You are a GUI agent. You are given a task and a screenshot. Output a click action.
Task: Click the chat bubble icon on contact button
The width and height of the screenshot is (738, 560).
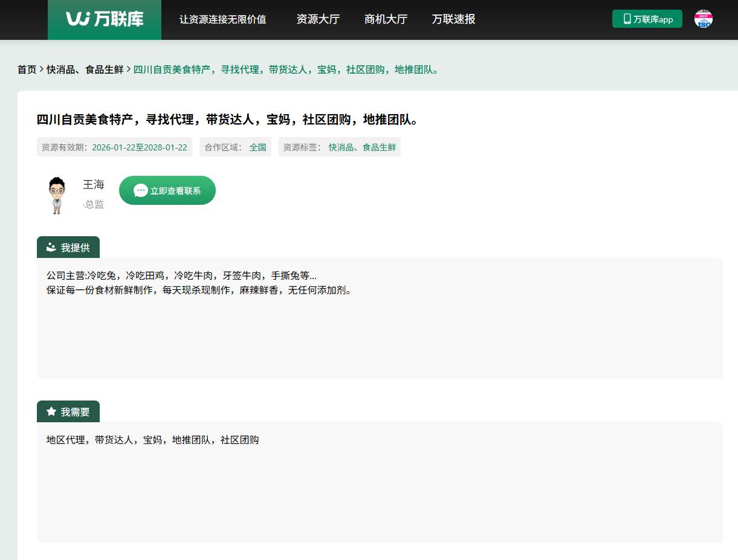tap(140, 190)
